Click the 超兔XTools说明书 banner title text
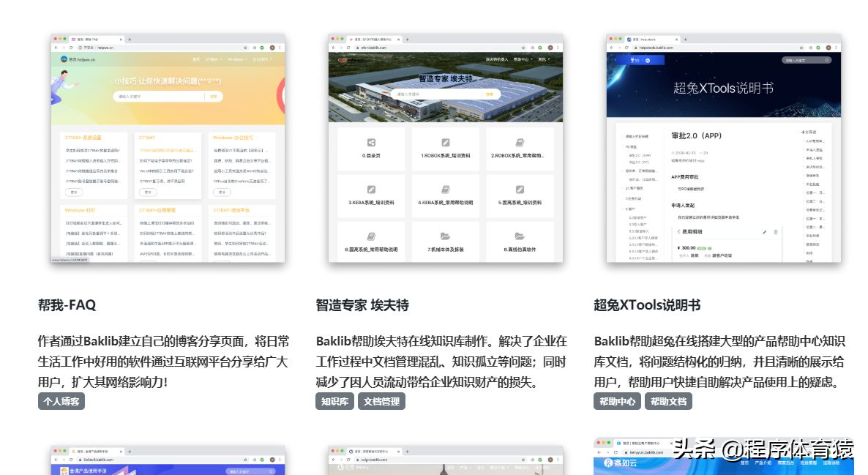 click(x=724, y=88)
